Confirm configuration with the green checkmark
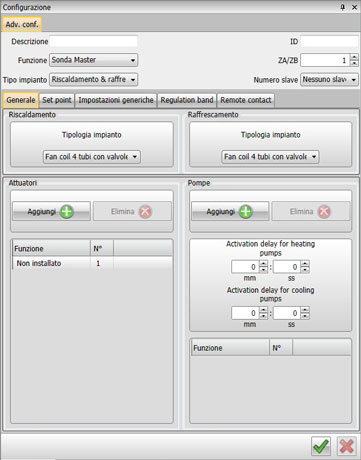Image resolution: width=361 pixels, height=460 pixels. coord(321,446)
